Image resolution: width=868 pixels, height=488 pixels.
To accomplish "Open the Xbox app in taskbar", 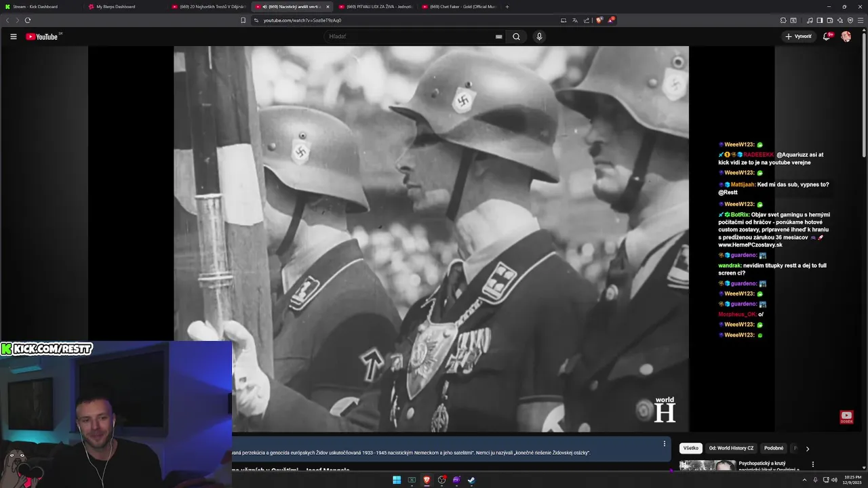I will [x=412, y=480].
